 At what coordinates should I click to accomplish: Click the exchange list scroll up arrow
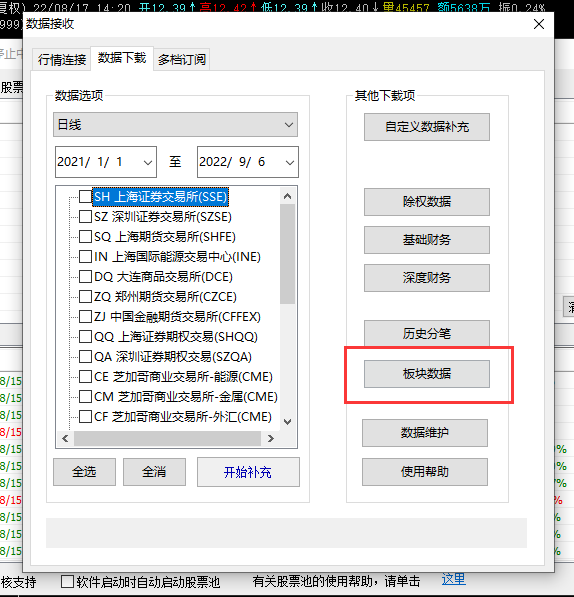(x=287, y=196)
